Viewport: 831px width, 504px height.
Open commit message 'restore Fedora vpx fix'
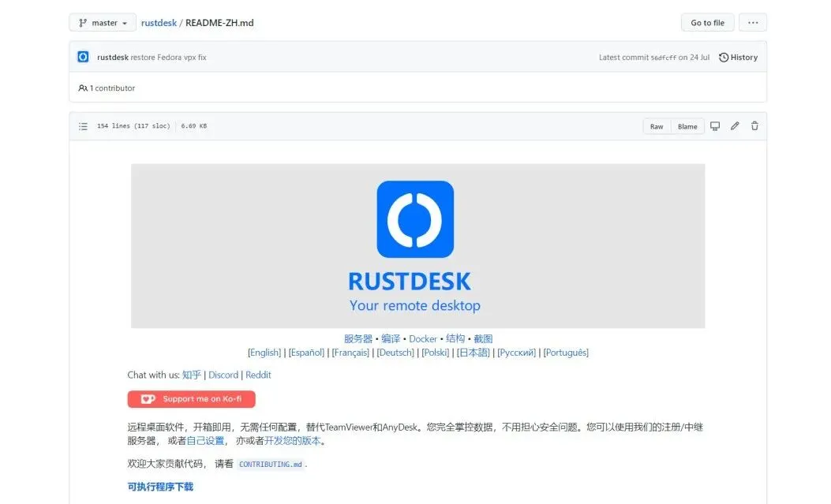[169, 57]
